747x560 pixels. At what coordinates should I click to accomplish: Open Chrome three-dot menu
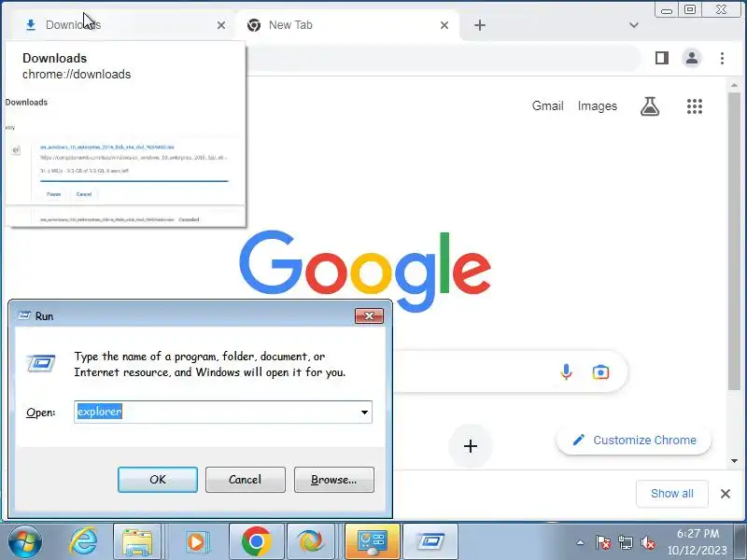(x=722, y=58)
